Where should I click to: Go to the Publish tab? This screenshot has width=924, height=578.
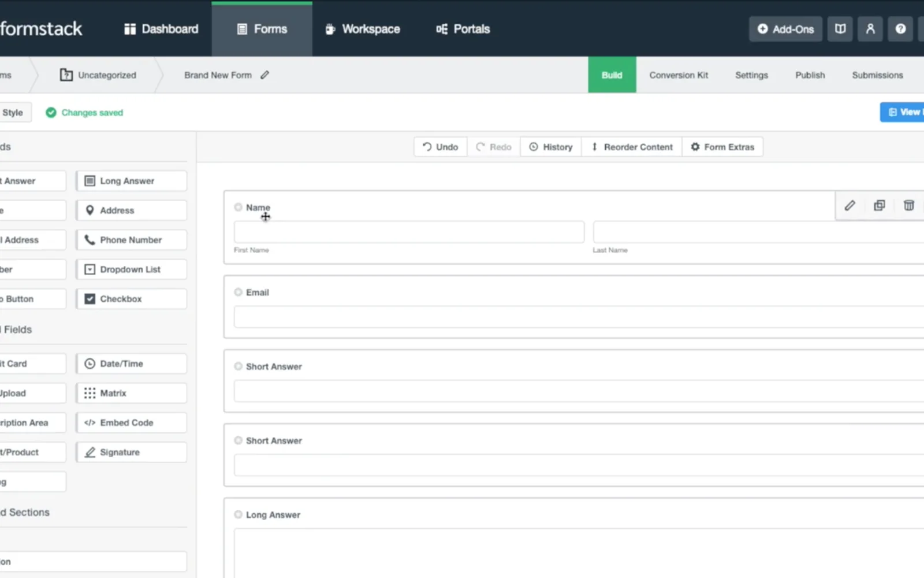coord(810,75)
